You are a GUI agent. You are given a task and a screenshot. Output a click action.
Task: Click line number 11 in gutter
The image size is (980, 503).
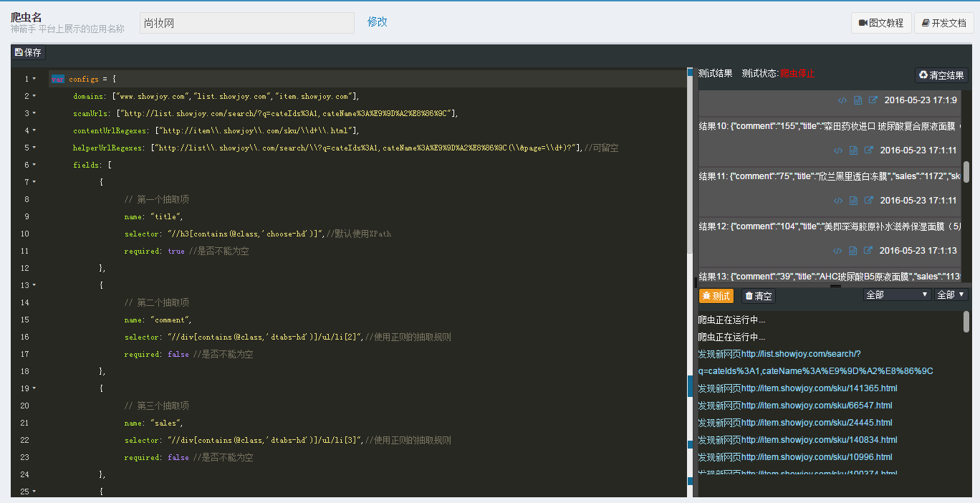[x=25, y=251]
